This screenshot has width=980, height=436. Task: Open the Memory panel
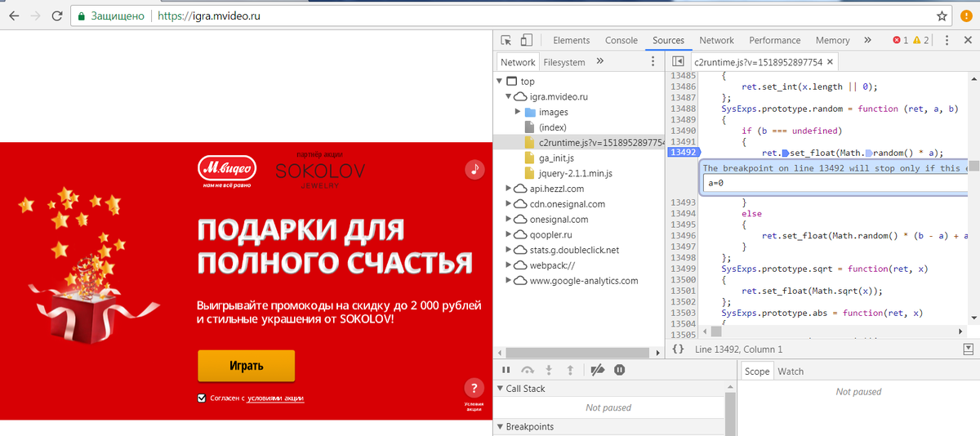click(x=832, y=40)
